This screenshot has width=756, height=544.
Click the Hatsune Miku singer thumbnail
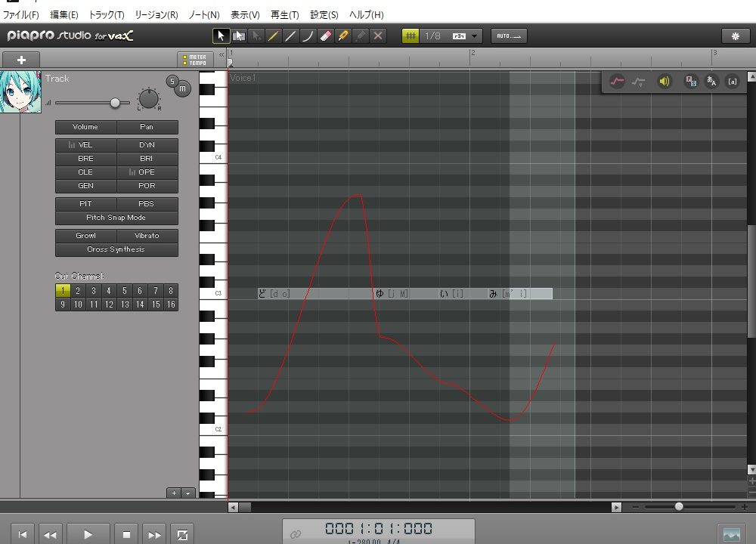click(20, 92)
